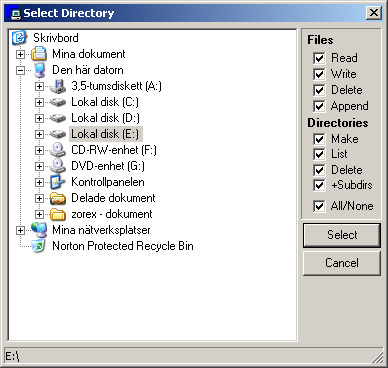
Task: Click the Mina nätverksplatser network icon
Action: pyautogui.click(x=39, y=230)
